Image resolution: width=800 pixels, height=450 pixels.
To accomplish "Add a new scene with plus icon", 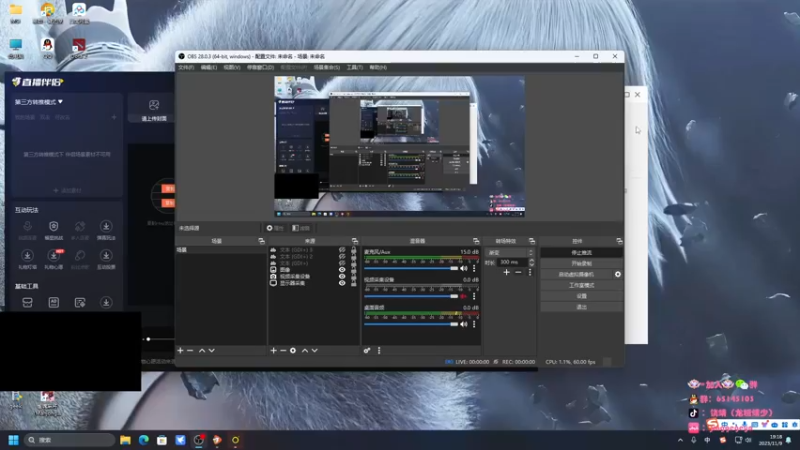I will click(x=180, y=351).
